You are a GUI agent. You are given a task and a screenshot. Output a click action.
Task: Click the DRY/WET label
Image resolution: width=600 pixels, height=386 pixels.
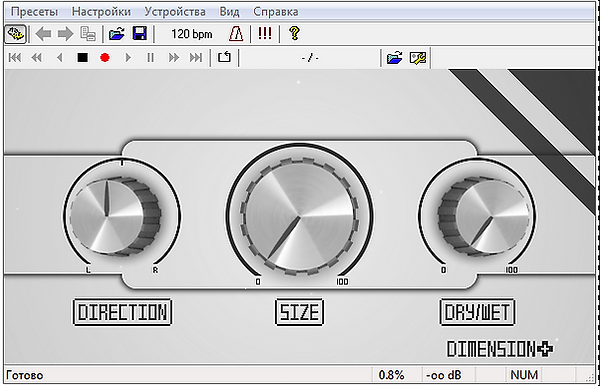click(x=478, y=313)
